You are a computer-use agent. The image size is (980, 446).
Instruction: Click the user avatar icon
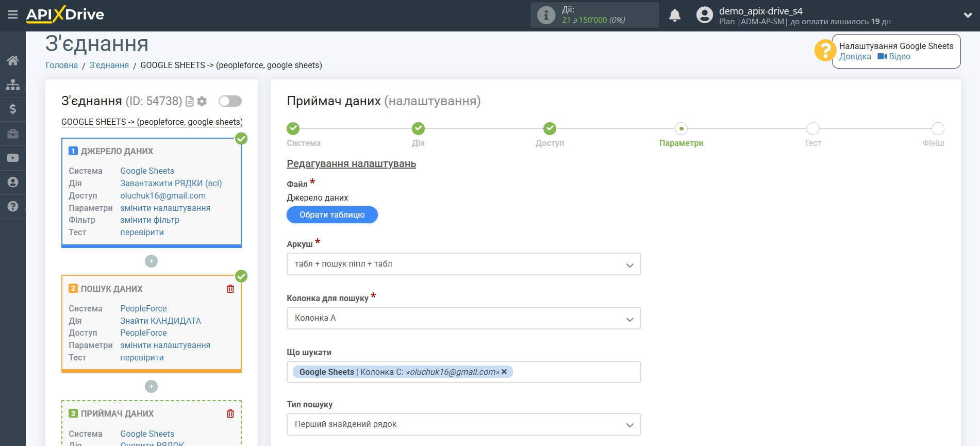click(704, 15)
